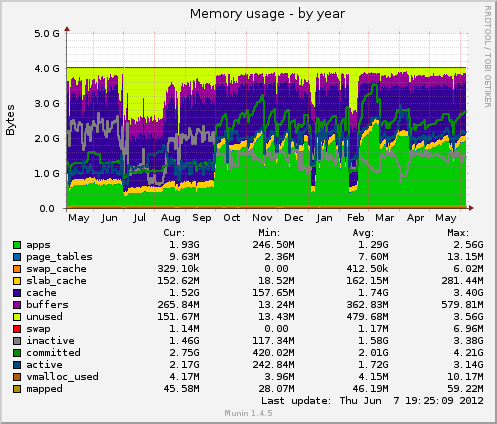Click the 'swap_cache' legend label
The image size is (497, 424).
point(56,269)
